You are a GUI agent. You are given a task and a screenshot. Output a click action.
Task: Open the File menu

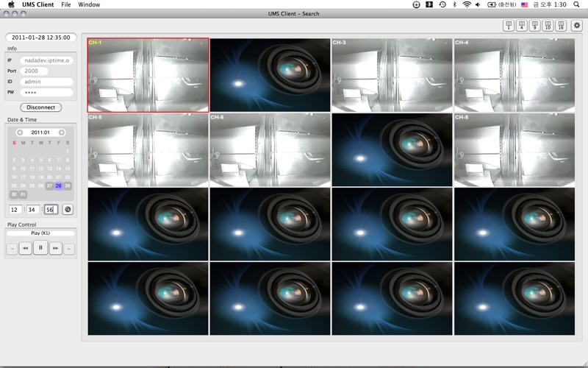coord(66,4)
